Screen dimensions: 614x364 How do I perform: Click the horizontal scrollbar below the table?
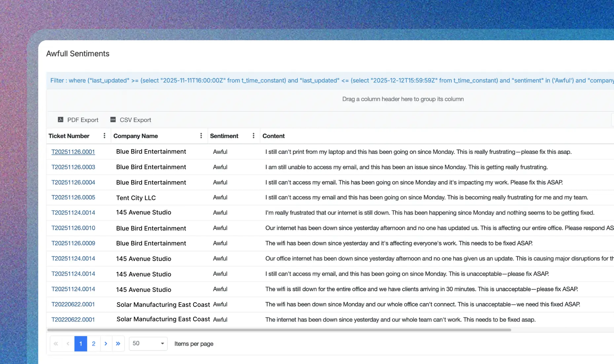(x=279, y=330)
